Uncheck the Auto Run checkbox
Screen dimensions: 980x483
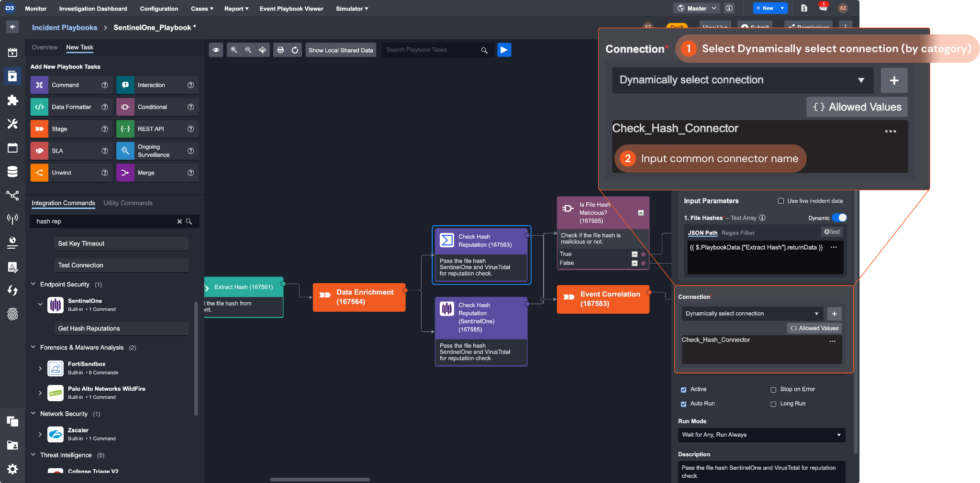pos(684,404)
